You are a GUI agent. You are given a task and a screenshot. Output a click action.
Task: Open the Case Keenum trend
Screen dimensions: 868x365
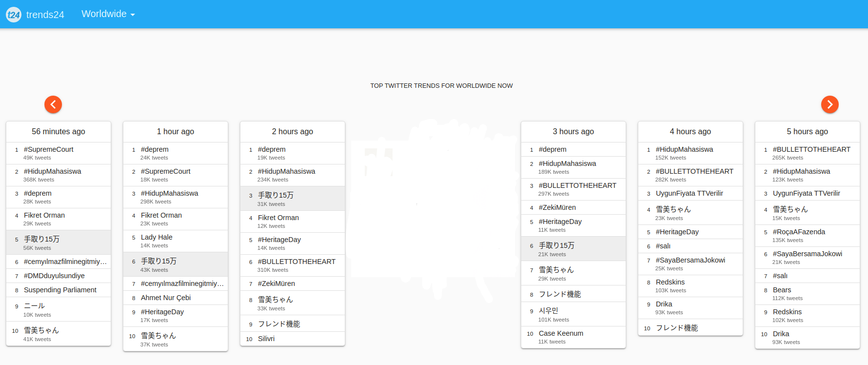(561, 333)
